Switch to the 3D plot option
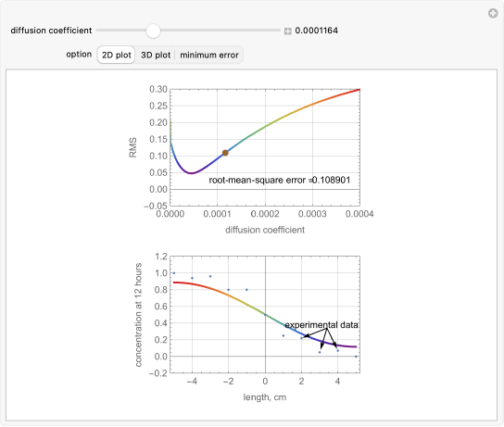The width and height of the screenshot is (504, 427). pyautogui.click(x=156, y=55)
